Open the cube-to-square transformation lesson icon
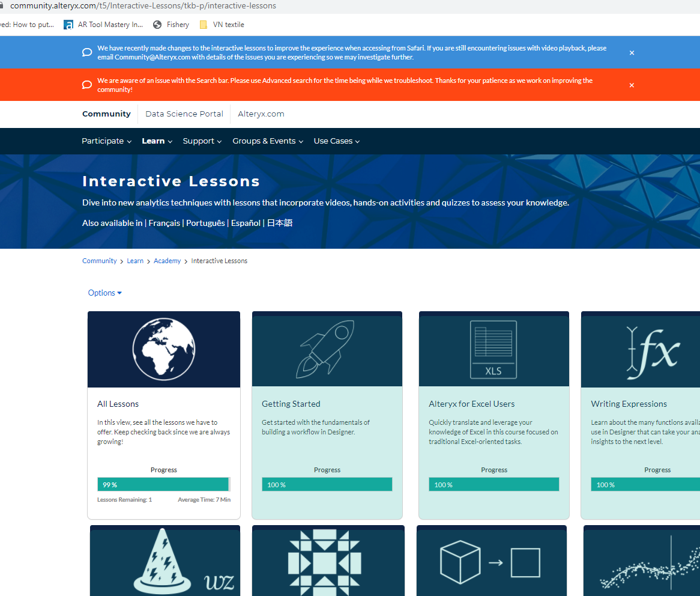700x596 pixels. click(491, 561)
